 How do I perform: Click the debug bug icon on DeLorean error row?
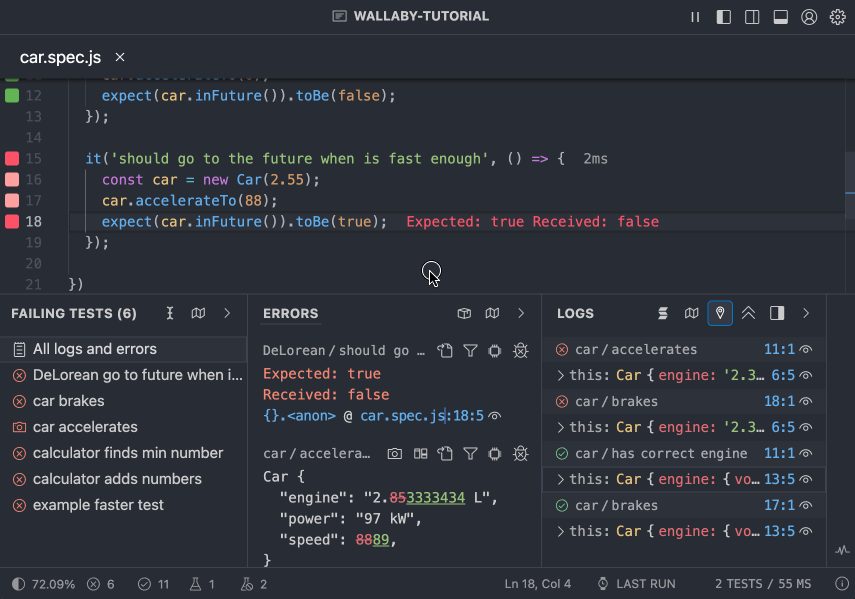tap(521, 350)
